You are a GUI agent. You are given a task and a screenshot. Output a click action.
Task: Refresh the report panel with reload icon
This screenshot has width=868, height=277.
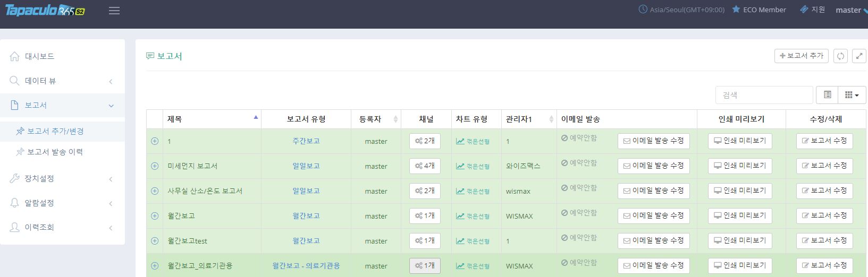840,56
